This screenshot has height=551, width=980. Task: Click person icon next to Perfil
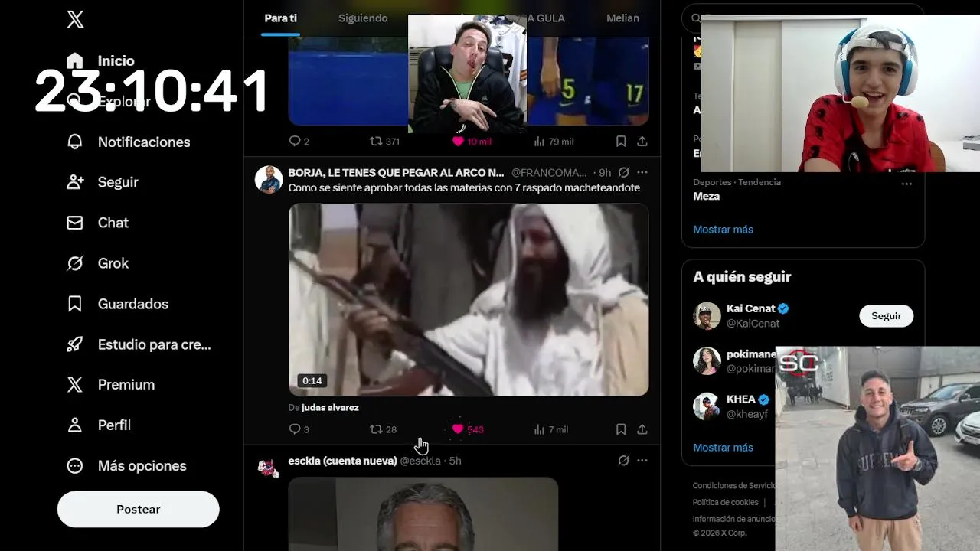click(x=75, y=425)
